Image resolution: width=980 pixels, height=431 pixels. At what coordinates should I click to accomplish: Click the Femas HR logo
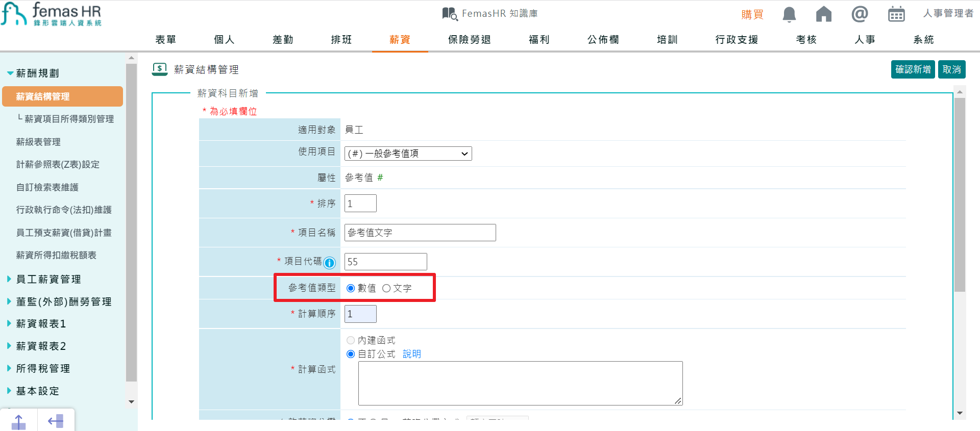pyautogui.click(x=52, y=14)
